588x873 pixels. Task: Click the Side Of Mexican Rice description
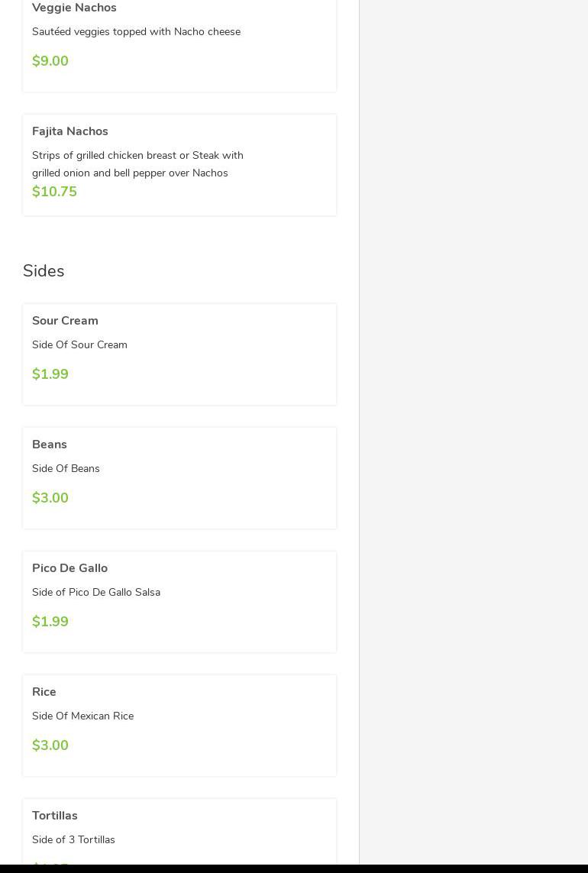pyautogui.click(x=82, y=716)
